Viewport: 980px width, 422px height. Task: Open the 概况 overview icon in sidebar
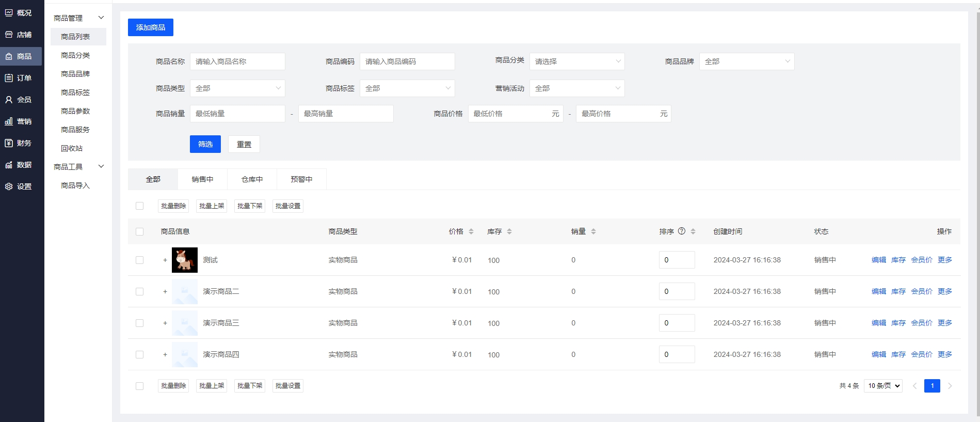coord(9,13)
